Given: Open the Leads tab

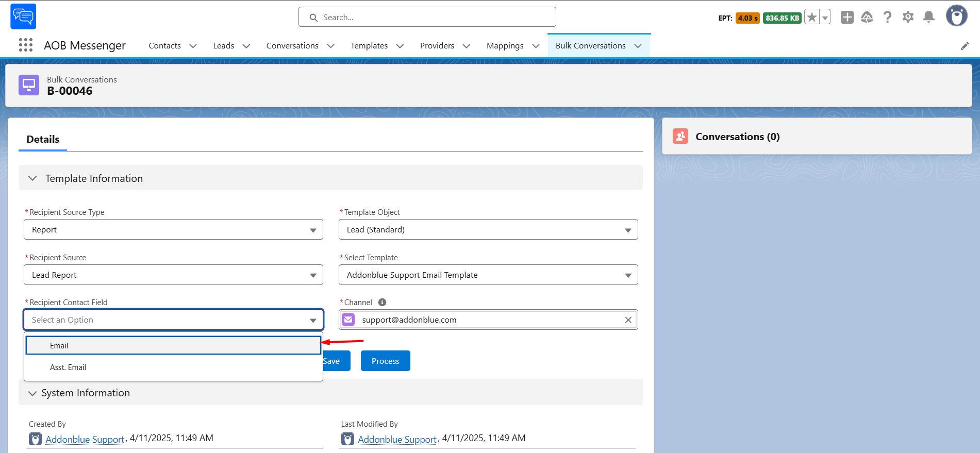Looking at the screenshot, I should (223, 46).
